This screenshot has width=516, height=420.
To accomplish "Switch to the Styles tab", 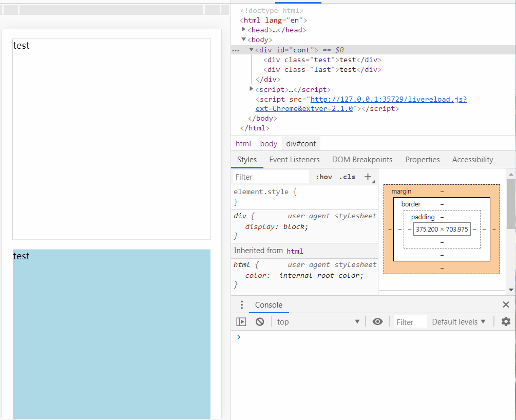I will tap(247, 160).
